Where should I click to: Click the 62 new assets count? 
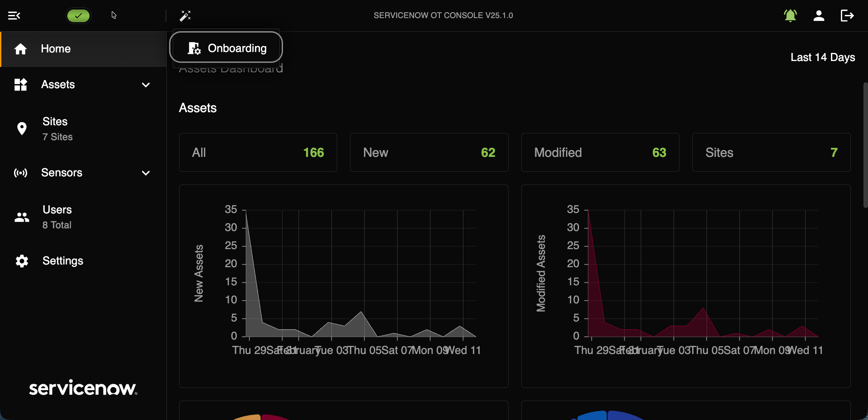488,153
